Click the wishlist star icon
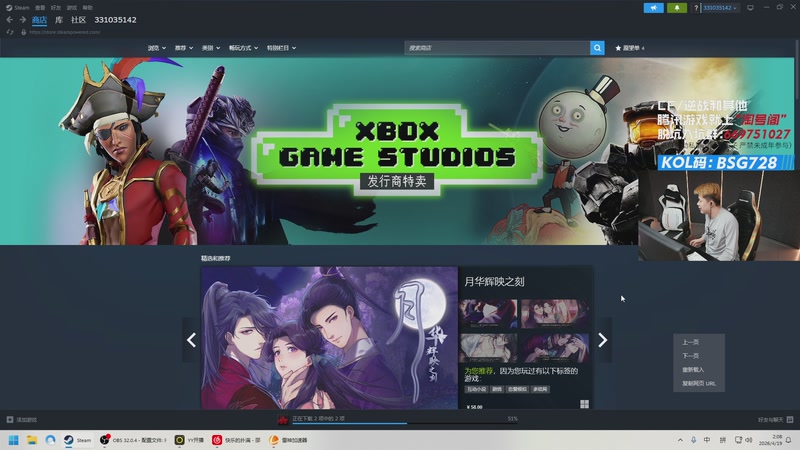 pyautogui.click(x=618, y=48)
